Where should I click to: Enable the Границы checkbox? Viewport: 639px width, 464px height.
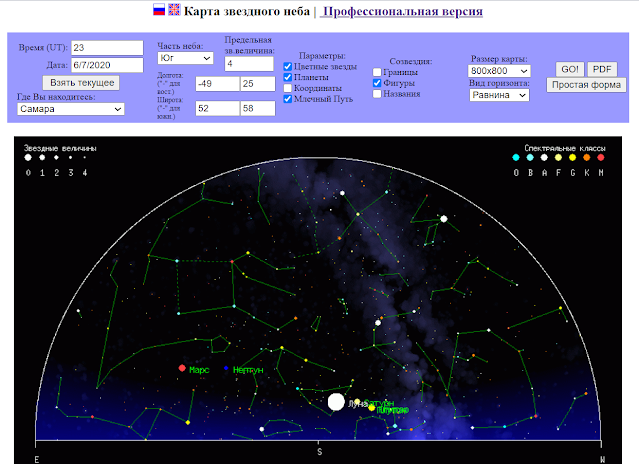[377, 72]
